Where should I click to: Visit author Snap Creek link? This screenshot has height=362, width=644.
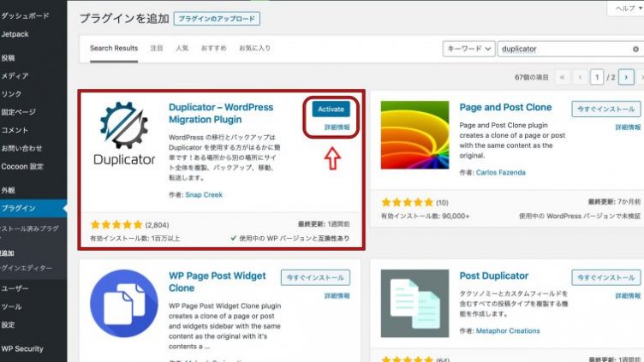point(204,194)
